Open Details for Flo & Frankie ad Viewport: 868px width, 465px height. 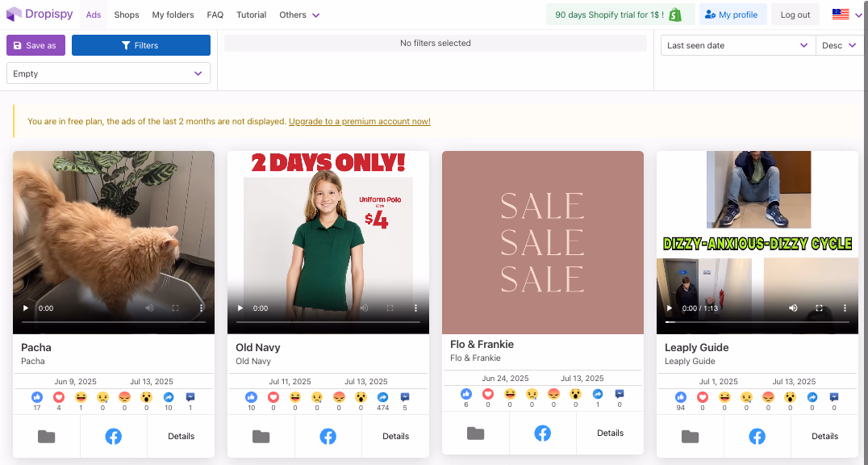click(610, 433)
